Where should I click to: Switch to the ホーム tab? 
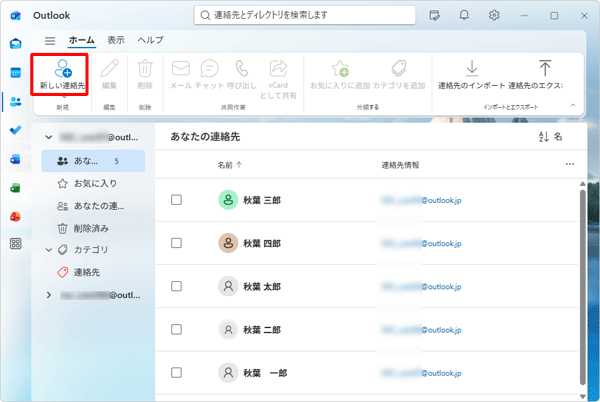point(82,40)
